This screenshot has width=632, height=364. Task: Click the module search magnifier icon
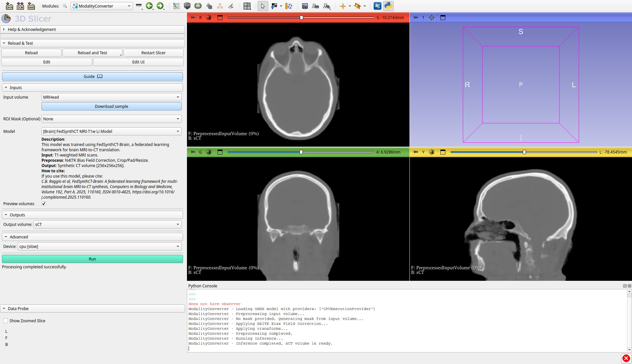coord(65,6)
